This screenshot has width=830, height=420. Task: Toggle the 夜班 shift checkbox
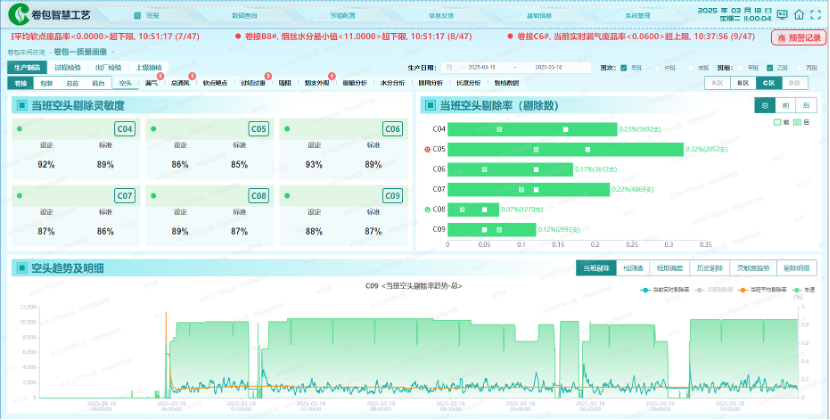point(691,68)
